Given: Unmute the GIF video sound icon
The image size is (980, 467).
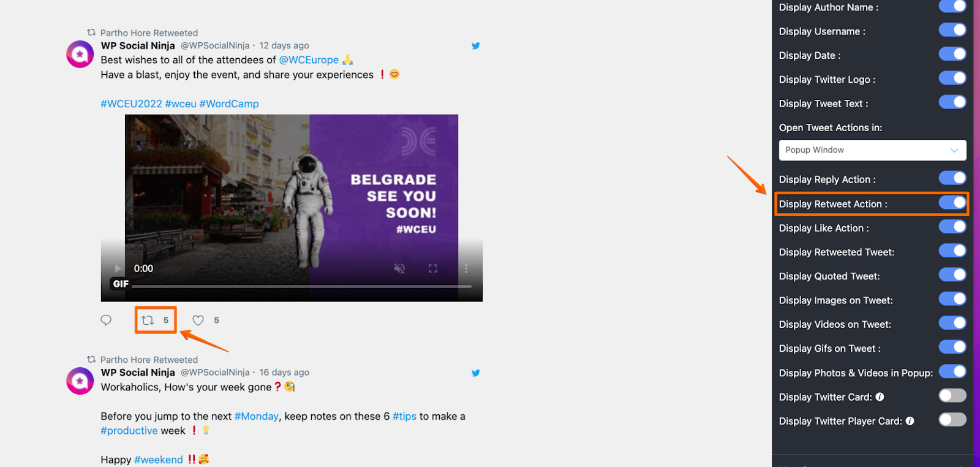Looking at the screenshot, I should click(399, 268).
